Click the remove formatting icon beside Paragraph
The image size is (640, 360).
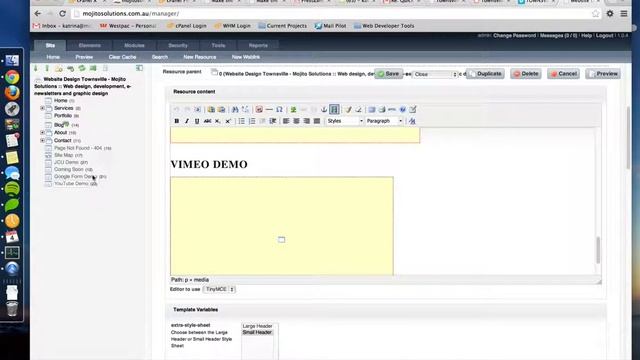pos(412,121)
